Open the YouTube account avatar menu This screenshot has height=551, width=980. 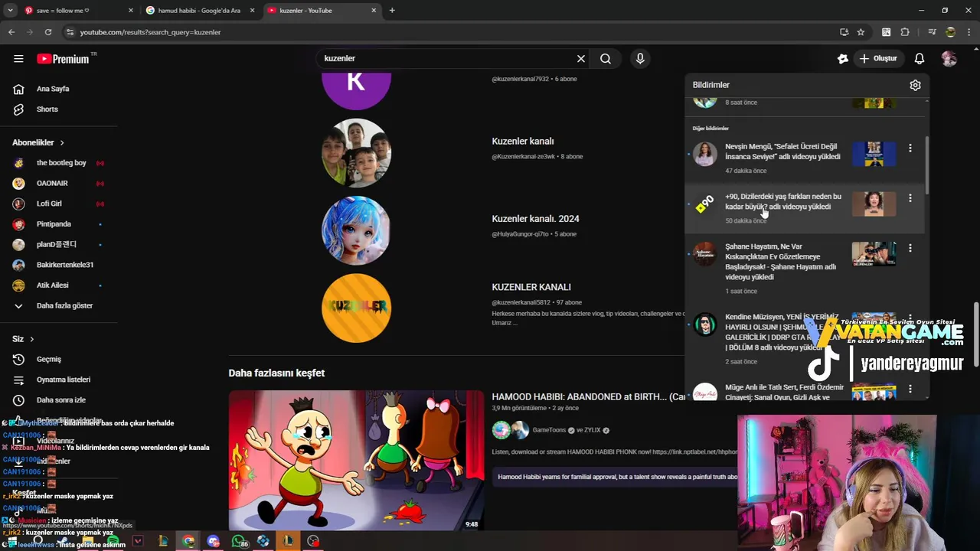[949, 58]
